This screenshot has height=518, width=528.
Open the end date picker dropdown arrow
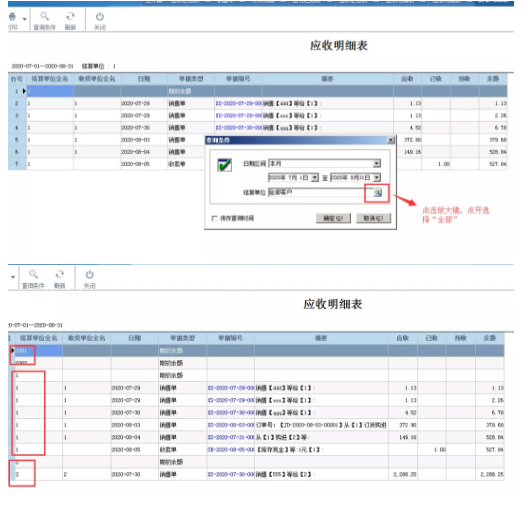tap(377, 177)
